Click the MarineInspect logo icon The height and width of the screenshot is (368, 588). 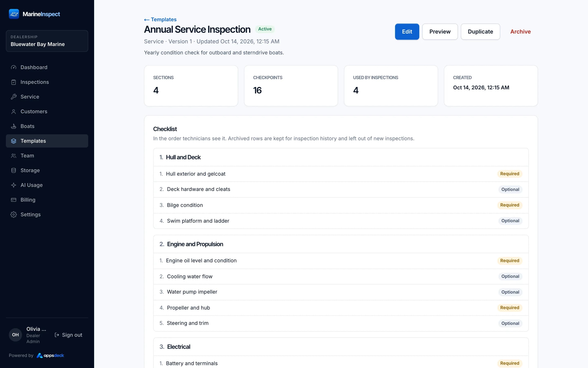[14, 14]
